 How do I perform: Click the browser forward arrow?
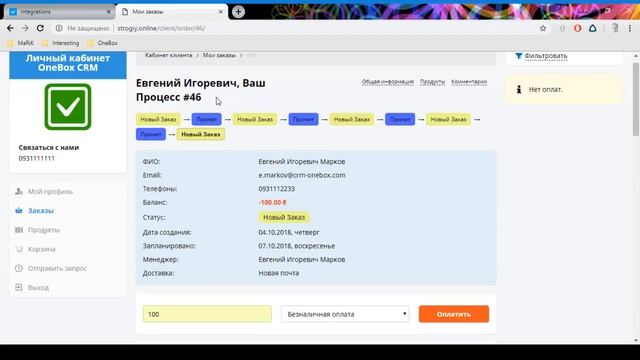click(25, 28)
